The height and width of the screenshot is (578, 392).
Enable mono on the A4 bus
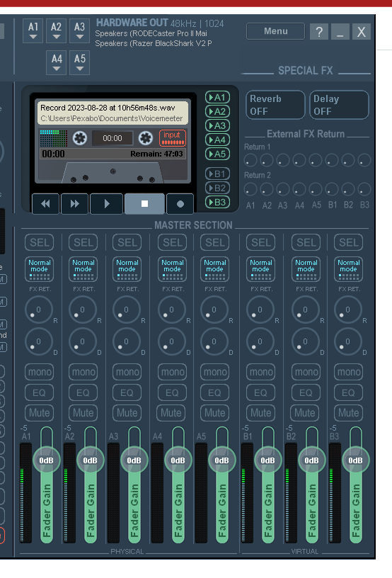172,372
